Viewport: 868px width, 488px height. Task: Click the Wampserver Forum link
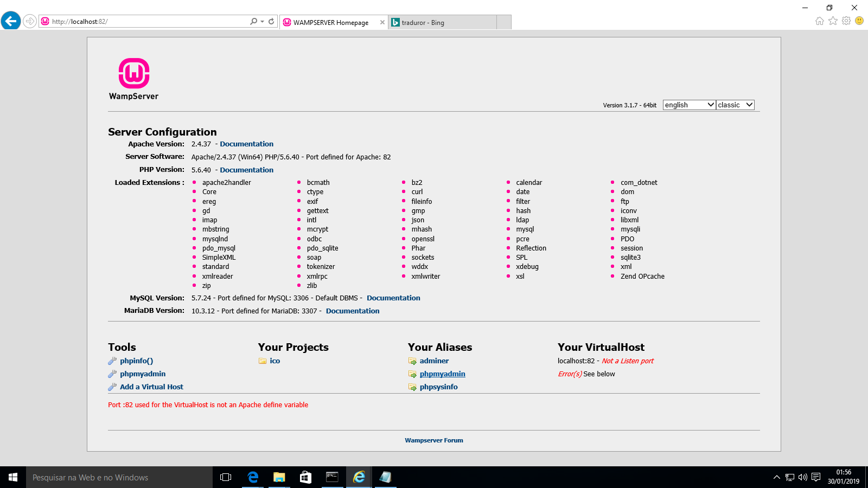click(434, 440)
